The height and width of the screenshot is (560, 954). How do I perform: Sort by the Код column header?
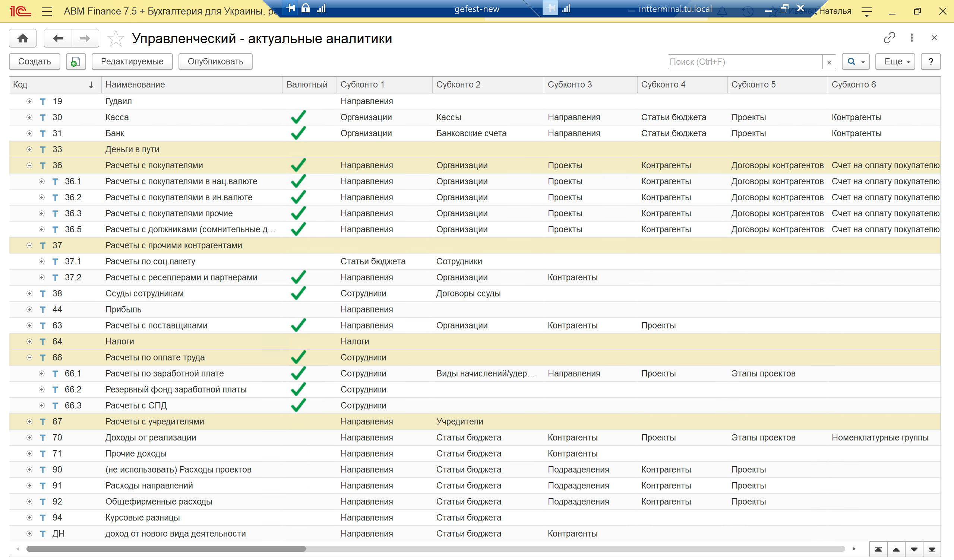[x=55, y=85]
